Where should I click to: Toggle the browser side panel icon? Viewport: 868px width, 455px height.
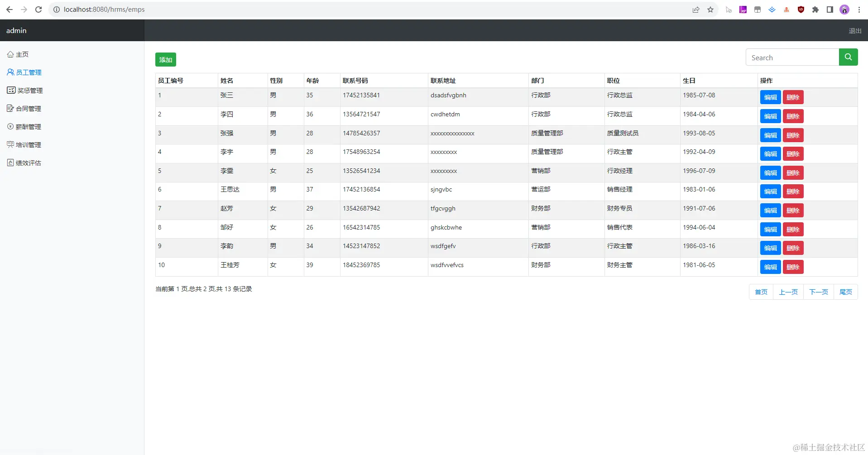(x=830, y=10)
